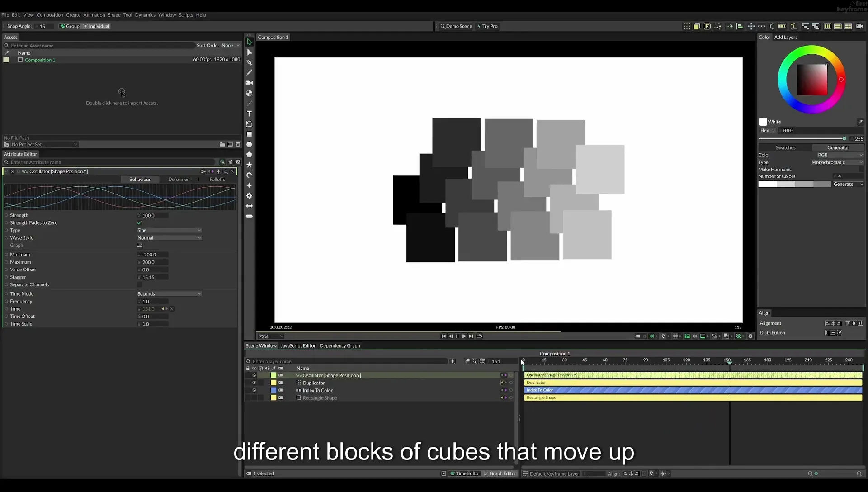Image resolution: width=868 pixels, height=492 pixels.
Task: Open the Time Mode dropdown showing Seconds
Action: click(x=169, y=294)
